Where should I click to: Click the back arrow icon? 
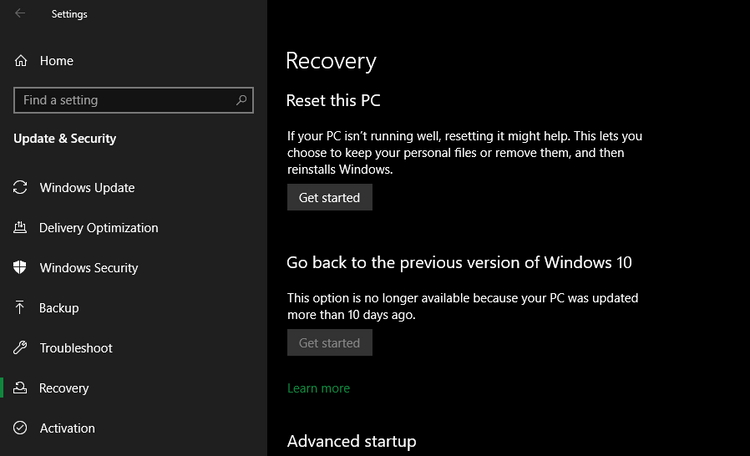[21, 14]
